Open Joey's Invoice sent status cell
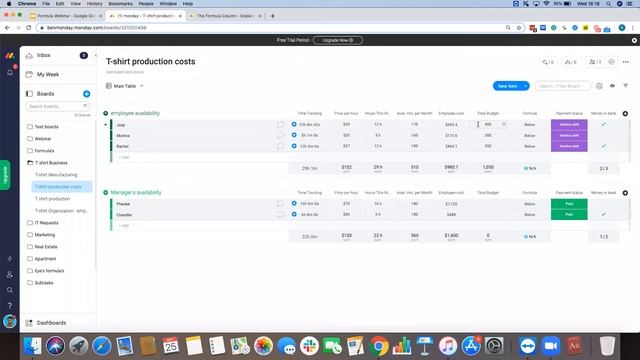 [569, 124]
